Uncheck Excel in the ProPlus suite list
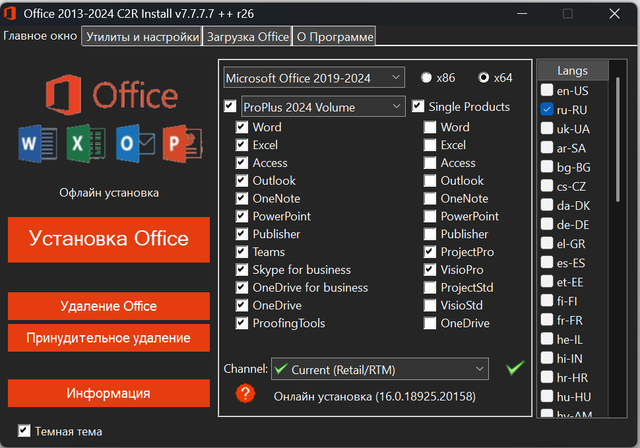640x448 pixels. (242, 145)
